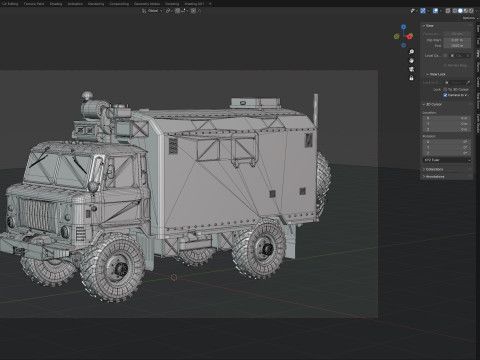Click the Lock to Object eyedropper icon

pos(468,82)
